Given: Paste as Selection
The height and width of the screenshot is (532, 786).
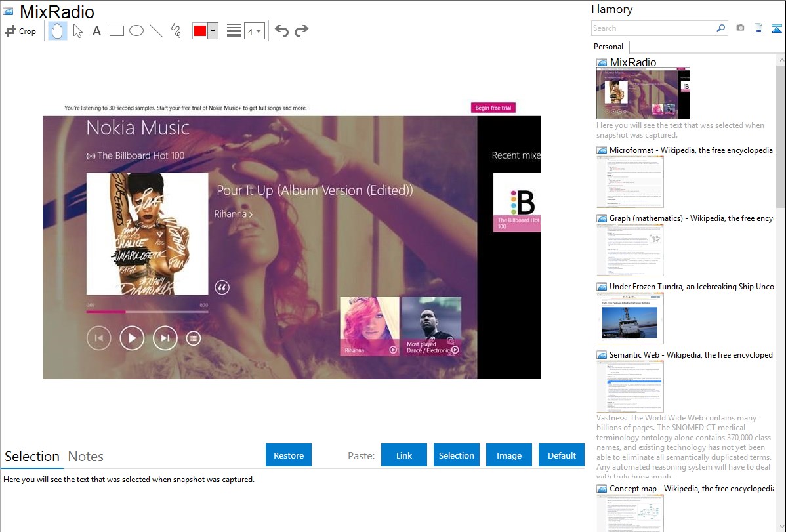Looking at the screenshot, I should click(456, 455).
